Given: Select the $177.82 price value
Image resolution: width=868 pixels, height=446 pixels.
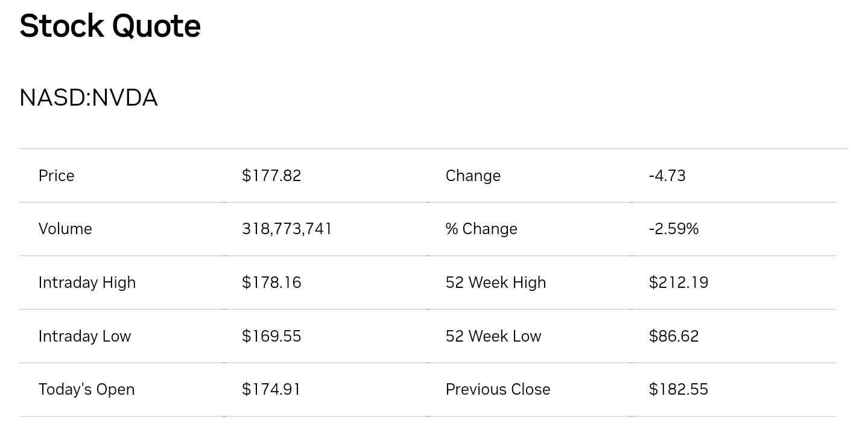Looking at the screenshot, I should (x=271, y=176).
